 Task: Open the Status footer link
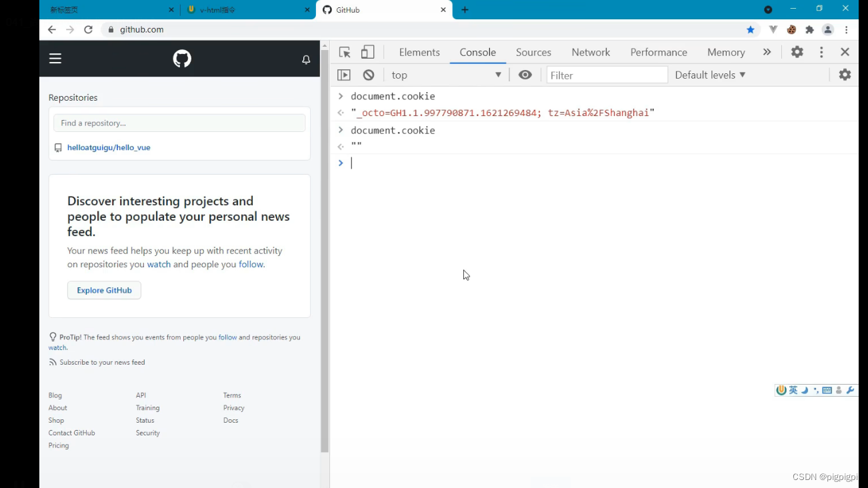(x=145, y=421)
